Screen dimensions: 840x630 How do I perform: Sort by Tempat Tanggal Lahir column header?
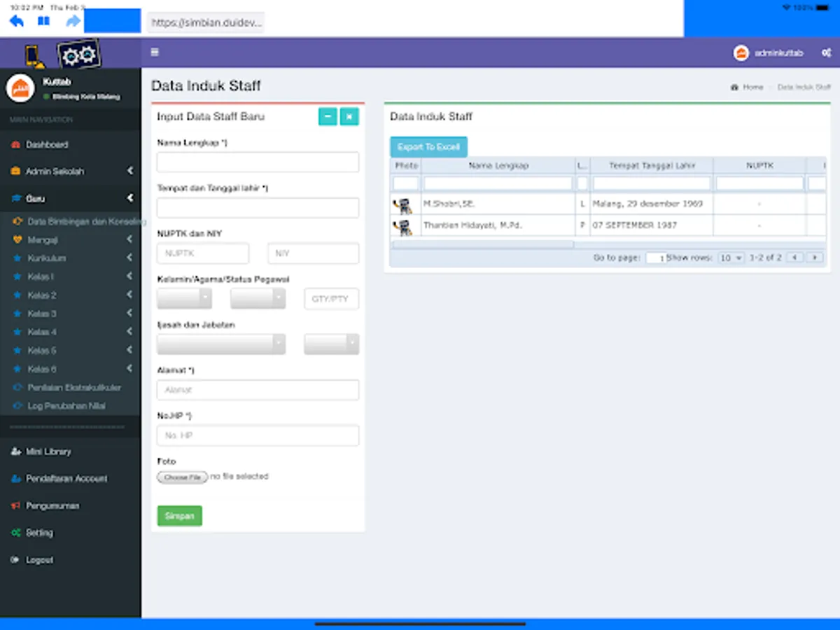[x=652, y=166]
